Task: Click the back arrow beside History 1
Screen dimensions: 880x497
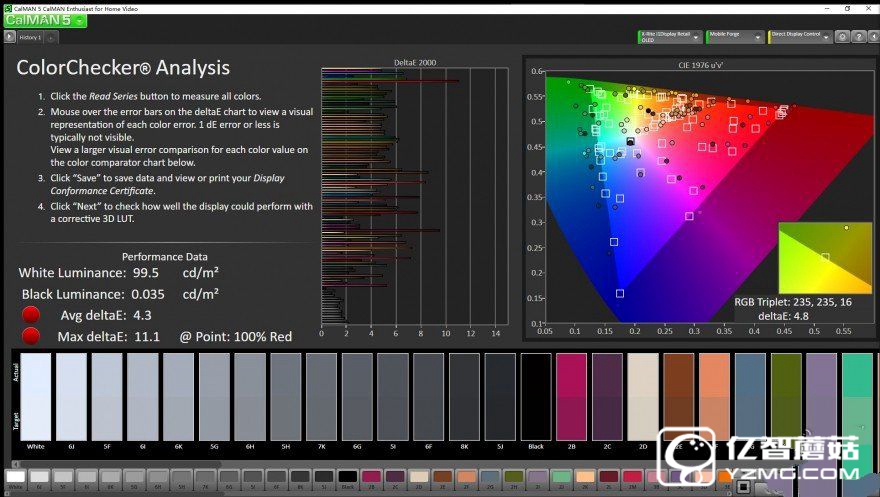Action: (9, 37)
